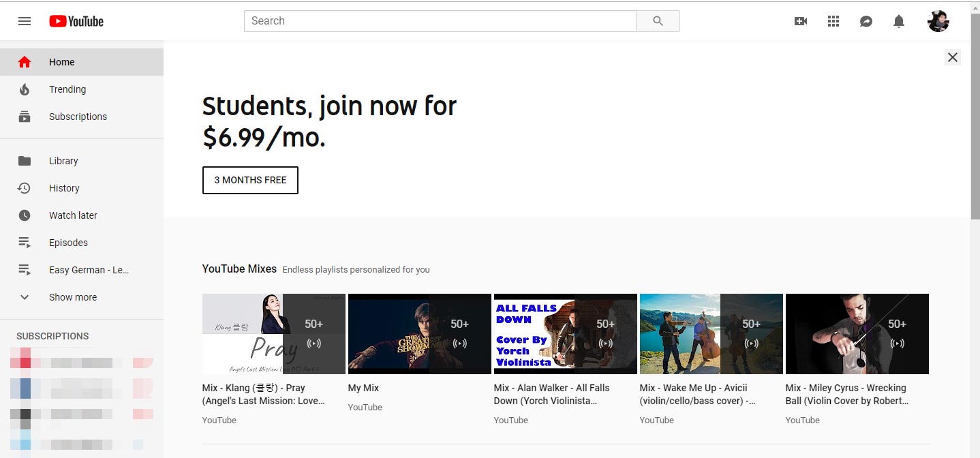Click YouTube channel under My Mix
The height and width of the screenshot is (458, 980).
tap(365, 407)
